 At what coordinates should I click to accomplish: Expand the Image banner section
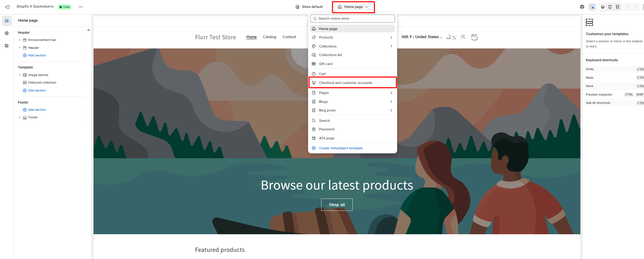[20, 75]
